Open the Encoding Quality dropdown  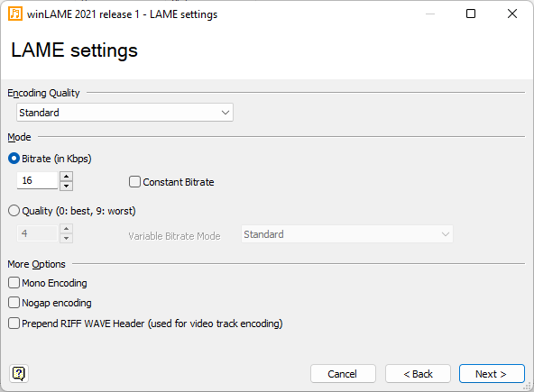coord(124,113)
